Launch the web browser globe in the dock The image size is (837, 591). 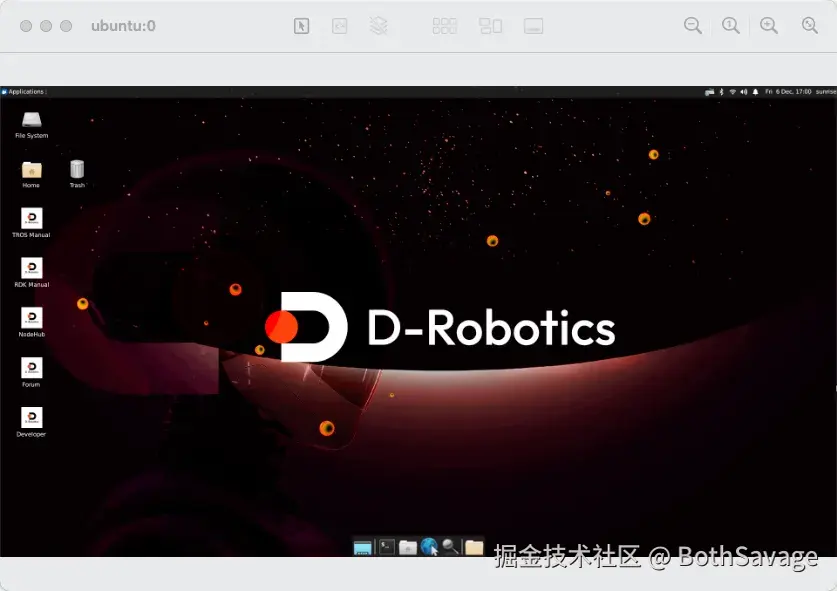(x=429, y=547)
